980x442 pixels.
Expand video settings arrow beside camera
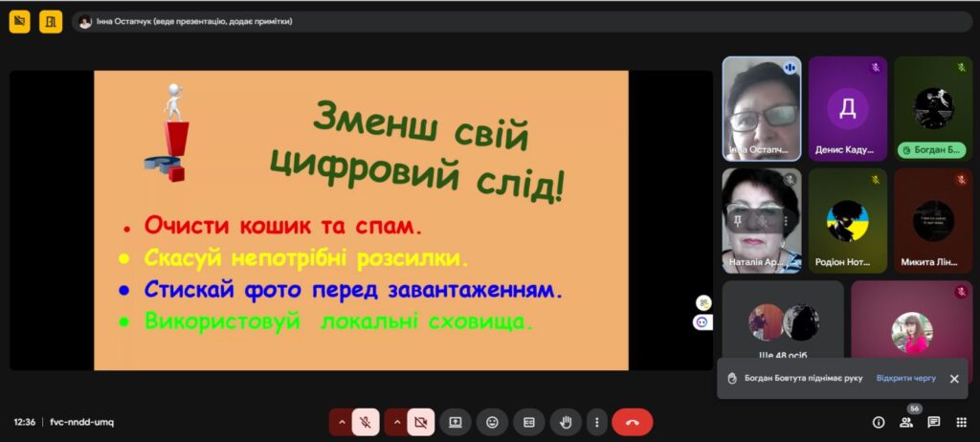coord(394,422)
